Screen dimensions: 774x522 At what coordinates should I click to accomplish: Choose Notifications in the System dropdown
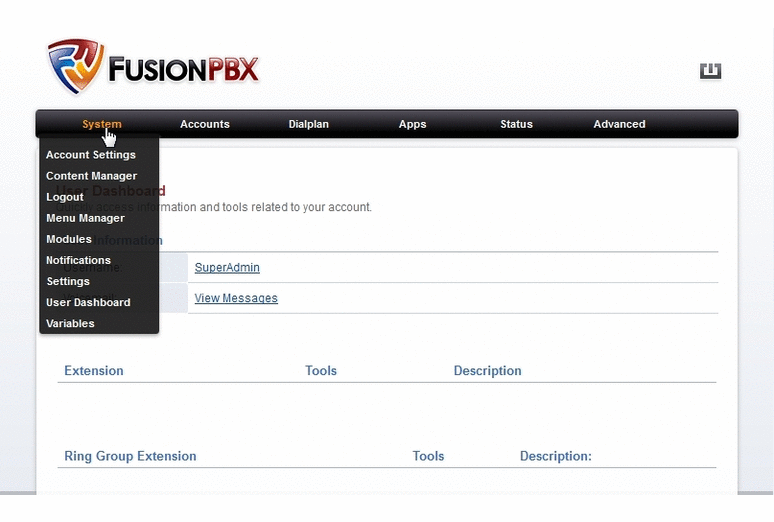tap(78, 260)
